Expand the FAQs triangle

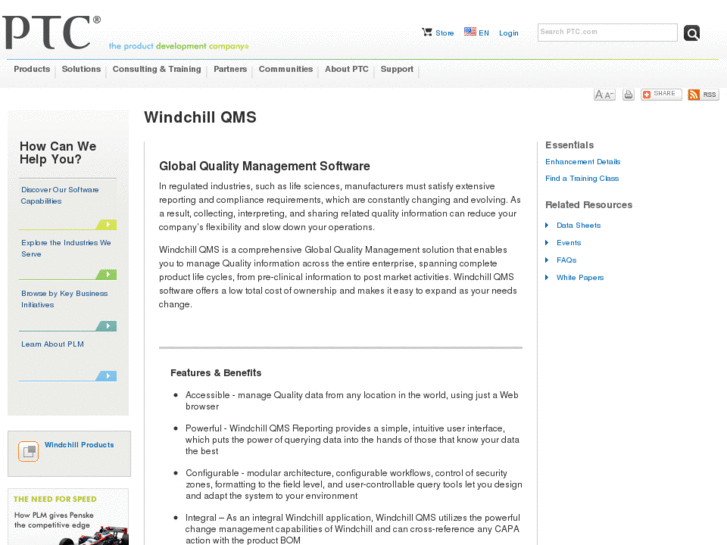click(x=547, y=260)
